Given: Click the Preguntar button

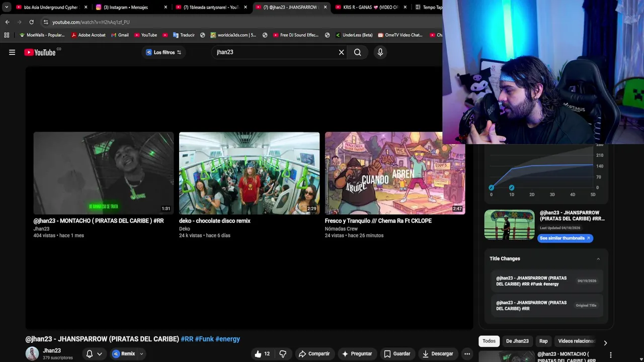Looking at the screenshot, I should point(357,354).
